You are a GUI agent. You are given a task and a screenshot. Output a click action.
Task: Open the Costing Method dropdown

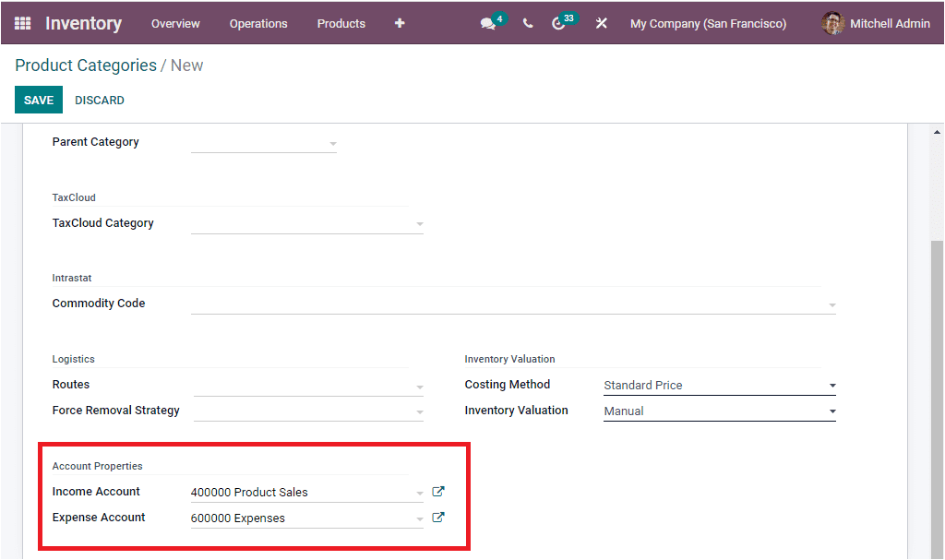click(830, 385)
